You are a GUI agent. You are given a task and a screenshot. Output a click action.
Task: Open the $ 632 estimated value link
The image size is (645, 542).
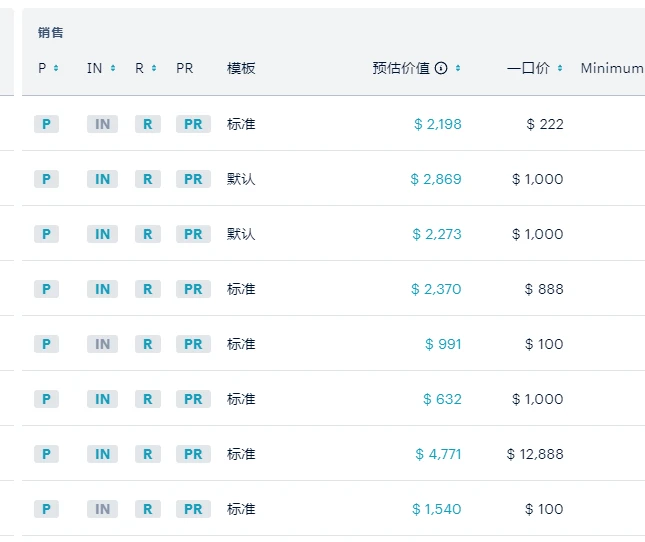tap(442, 399)
